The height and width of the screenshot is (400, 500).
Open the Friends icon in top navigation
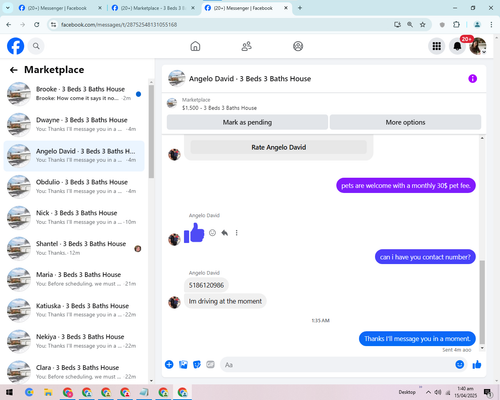[x=246, y=46]
